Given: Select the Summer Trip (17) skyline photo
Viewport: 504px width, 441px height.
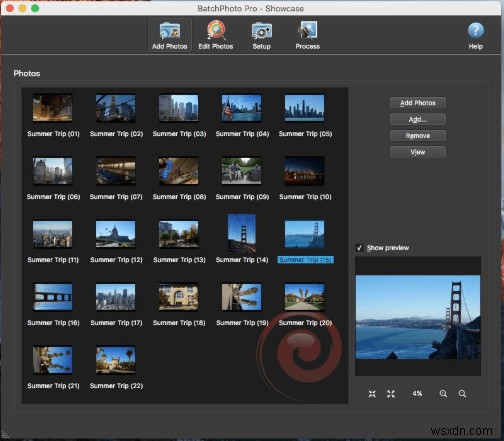Looking at the screenshot, I should tap(116, 297).
